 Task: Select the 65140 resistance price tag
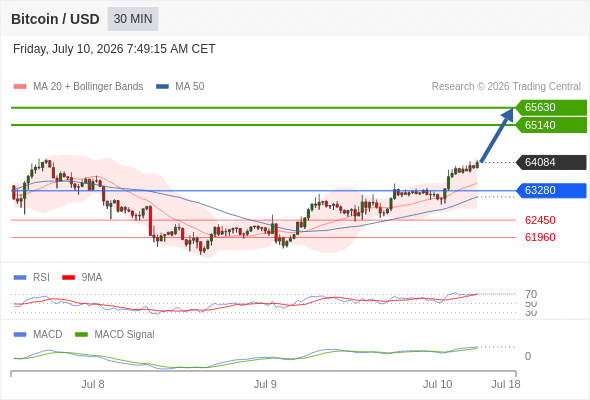pos(551,125)
